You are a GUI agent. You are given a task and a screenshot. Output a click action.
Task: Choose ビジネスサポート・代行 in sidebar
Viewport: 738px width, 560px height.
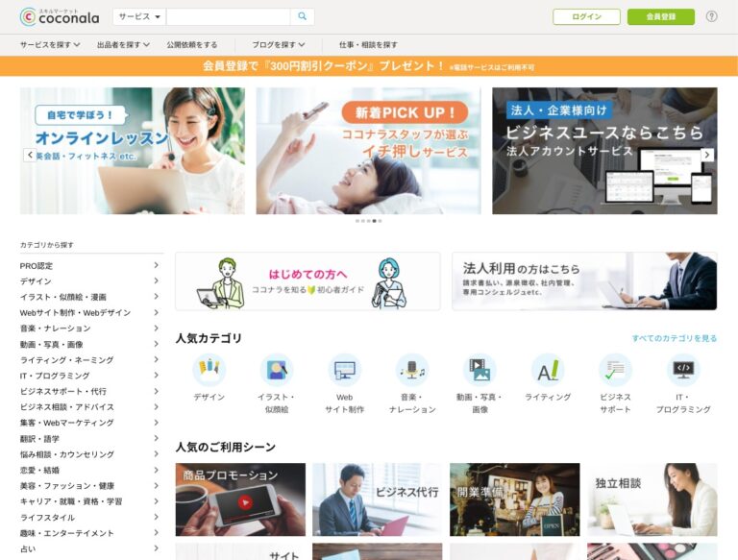pos(63,392)
